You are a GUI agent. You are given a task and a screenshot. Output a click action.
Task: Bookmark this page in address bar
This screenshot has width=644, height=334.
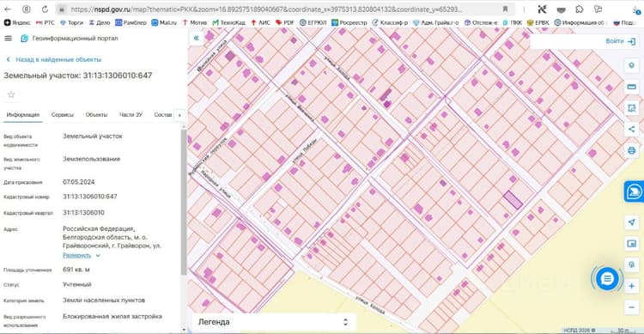pyautogui.click(x=505, y=9)
